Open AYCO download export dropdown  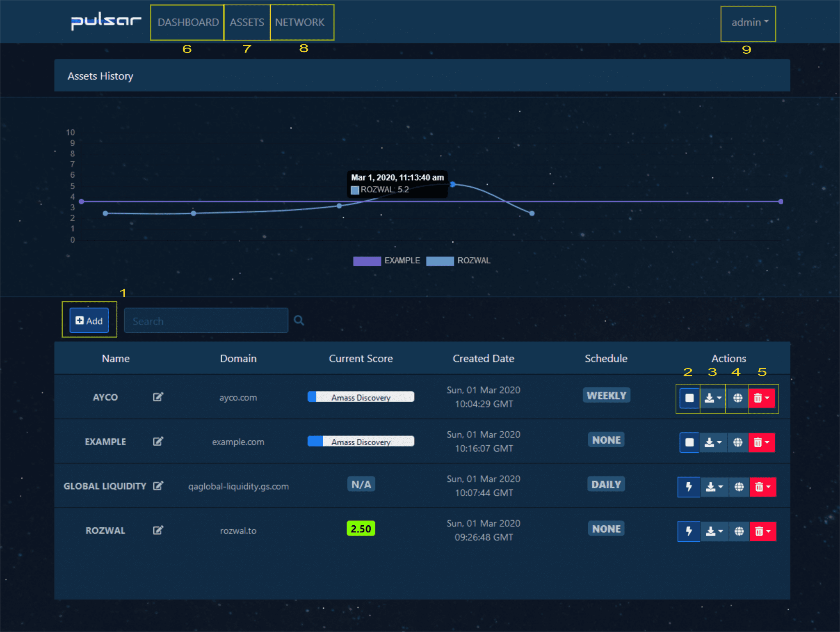point(713,398)
